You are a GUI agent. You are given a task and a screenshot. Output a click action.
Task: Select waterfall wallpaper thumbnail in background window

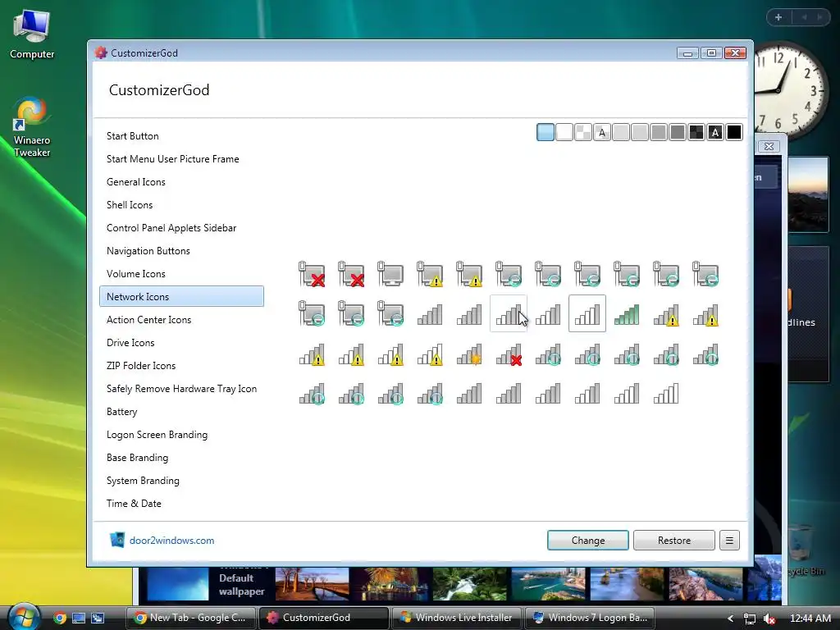pyautogui.click(x=469, y=584)
